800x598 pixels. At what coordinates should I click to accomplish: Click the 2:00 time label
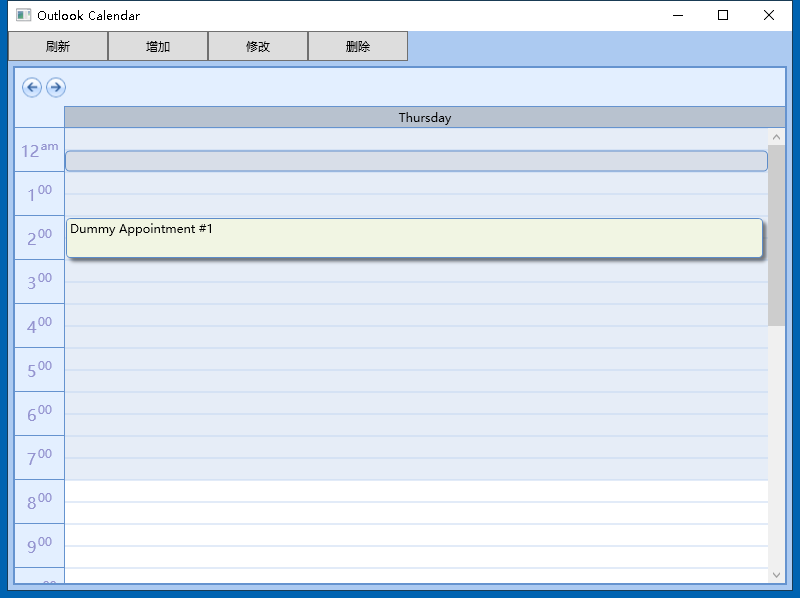(x=40, y=238)
